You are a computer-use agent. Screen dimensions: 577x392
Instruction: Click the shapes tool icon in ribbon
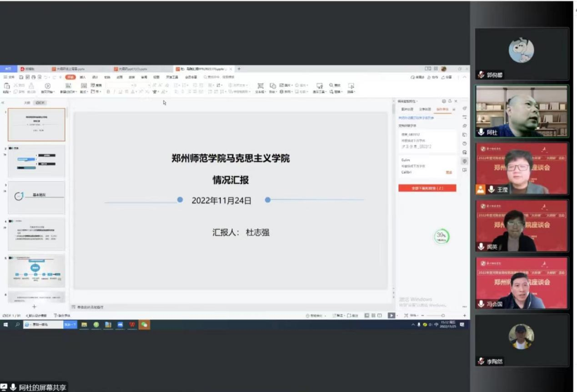273,86
